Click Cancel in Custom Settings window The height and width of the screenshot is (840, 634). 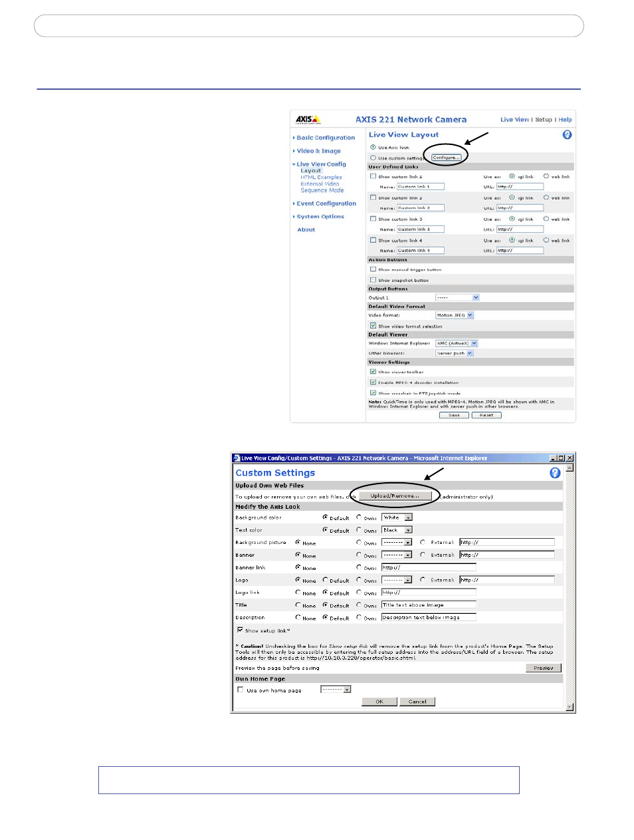[417, 702]
